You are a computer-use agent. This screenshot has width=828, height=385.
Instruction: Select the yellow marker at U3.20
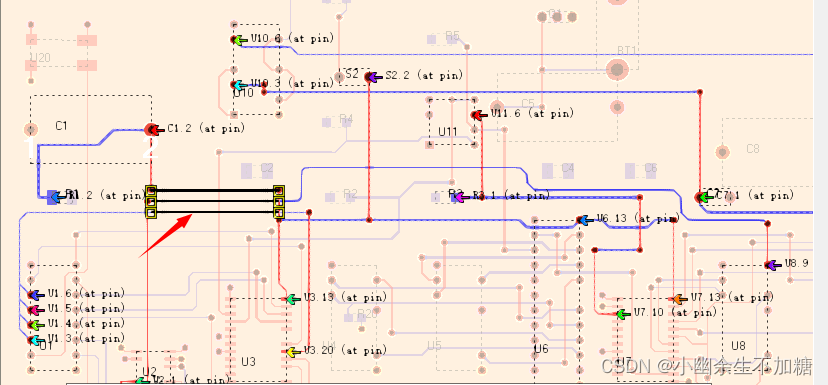(293, 351)
